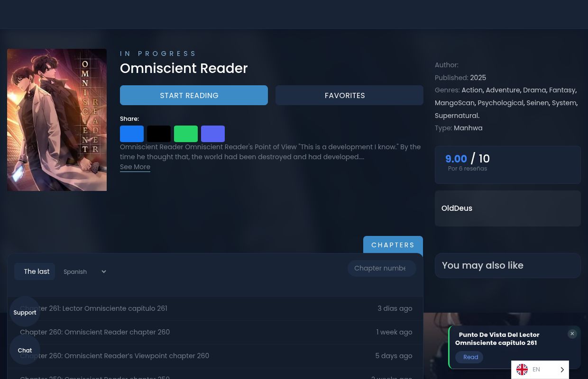
Task: Click the 9.00 rating score
Action: click(x=456, y=159)
